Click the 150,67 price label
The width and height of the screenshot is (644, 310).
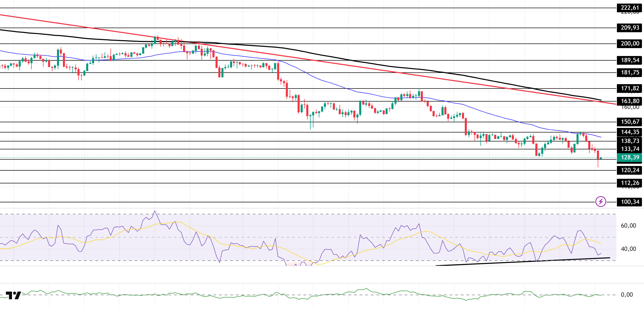(x=630, y=122)
